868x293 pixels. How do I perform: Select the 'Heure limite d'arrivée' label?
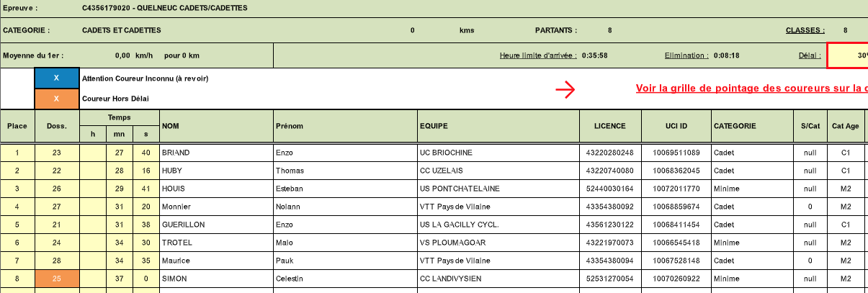538,55
